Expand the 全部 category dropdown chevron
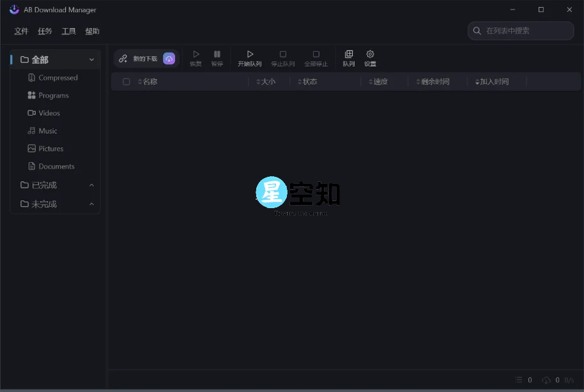 [x=91, y=59]
